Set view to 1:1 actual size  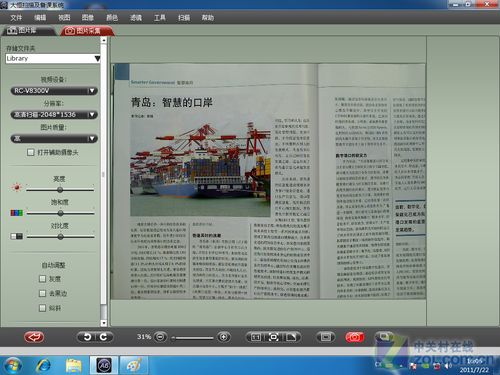256,337
